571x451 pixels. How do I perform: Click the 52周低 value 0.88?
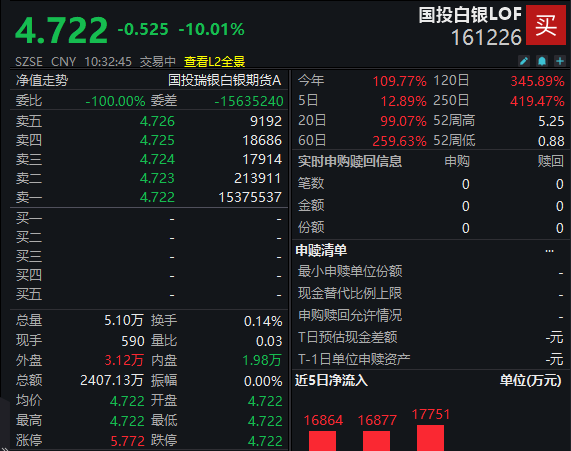tap(551, 141)
